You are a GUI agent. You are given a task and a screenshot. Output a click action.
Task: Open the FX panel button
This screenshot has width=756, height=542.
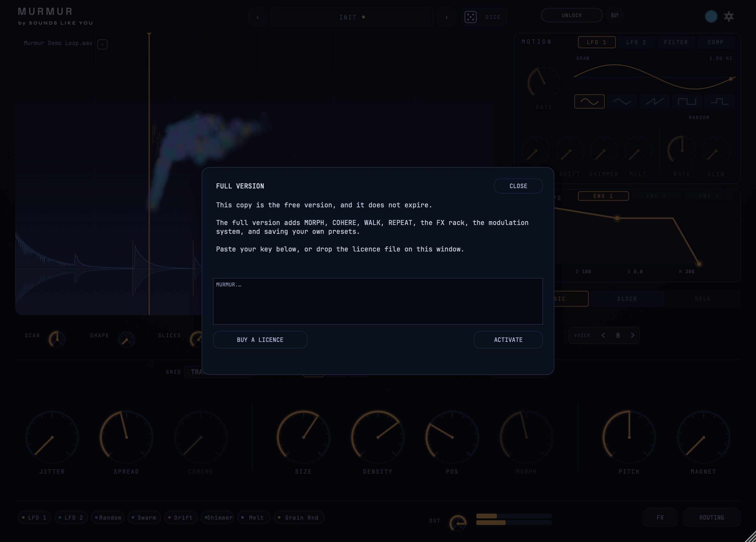pos(660,518)
